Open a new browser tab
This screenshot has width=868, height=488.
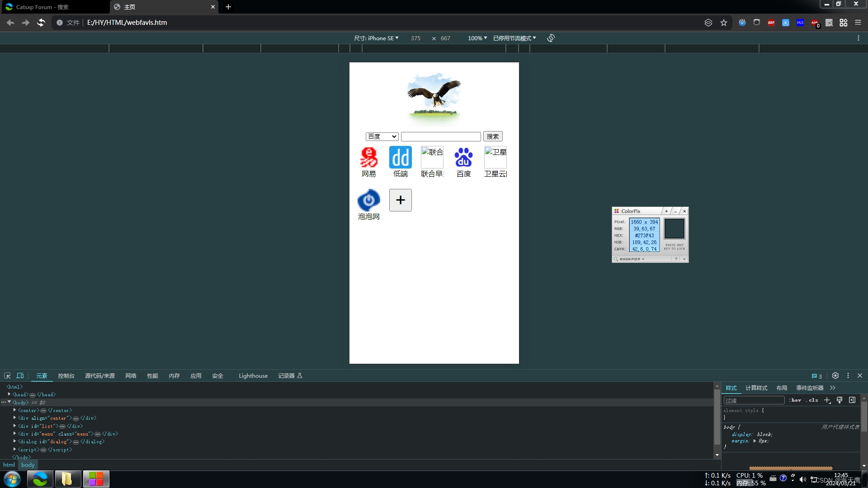coord(228,7)
